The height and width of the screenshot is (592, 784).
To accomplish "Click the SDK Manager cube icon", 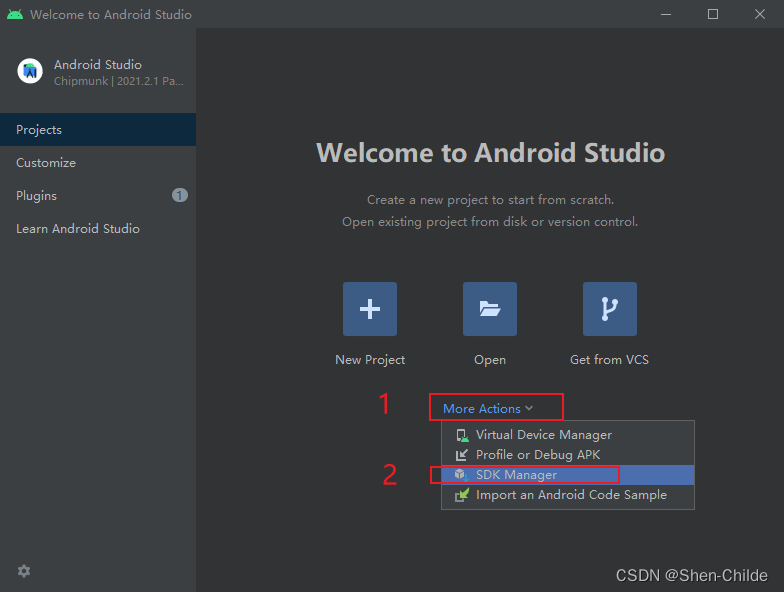I will [461, 474].
